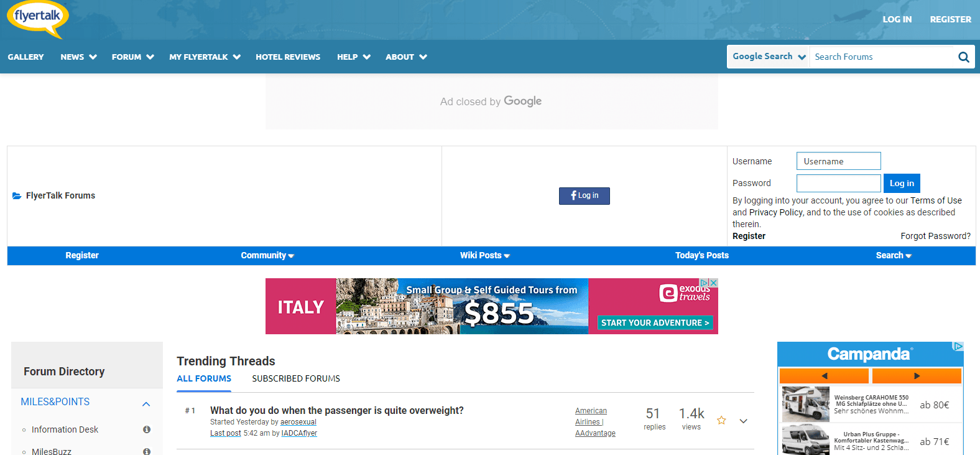Click the Password input field
980x455 pixels.
pyautogui.click(x=838, y=183)
